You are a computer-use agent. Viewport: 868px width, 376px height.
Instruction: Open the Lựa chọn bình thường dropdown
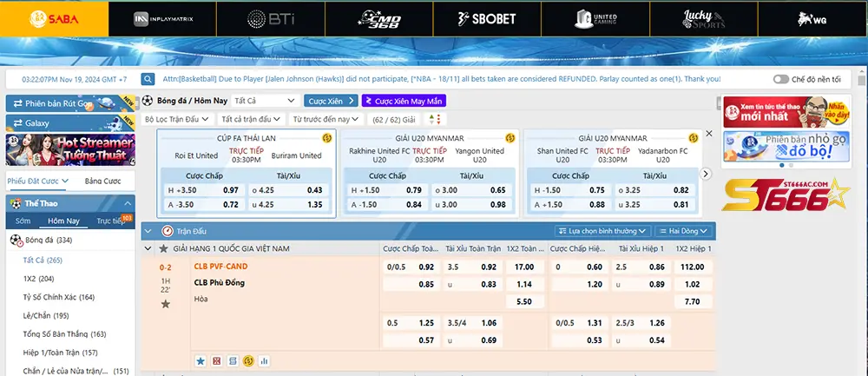602,231
